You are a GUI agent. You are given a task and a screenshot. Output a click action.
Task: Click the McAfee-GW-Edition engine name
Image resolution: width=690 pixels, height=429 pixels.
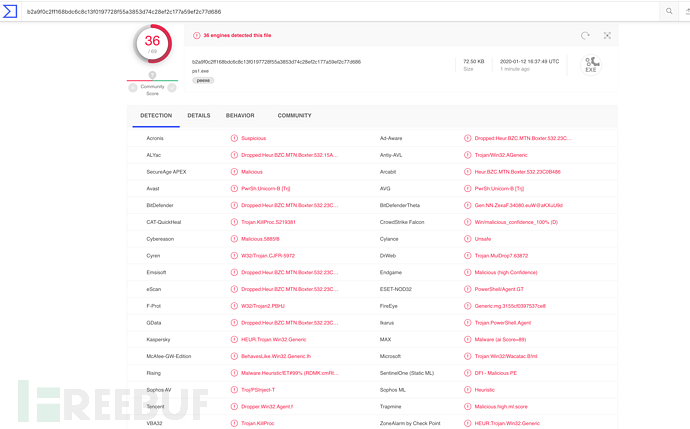coord(169,356)
